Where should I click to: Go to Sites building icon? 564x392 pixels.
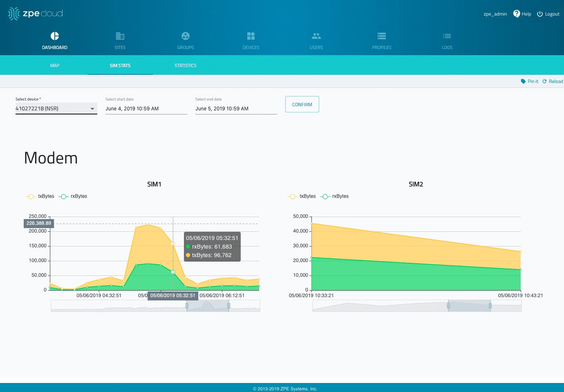(x=120, y=36)
